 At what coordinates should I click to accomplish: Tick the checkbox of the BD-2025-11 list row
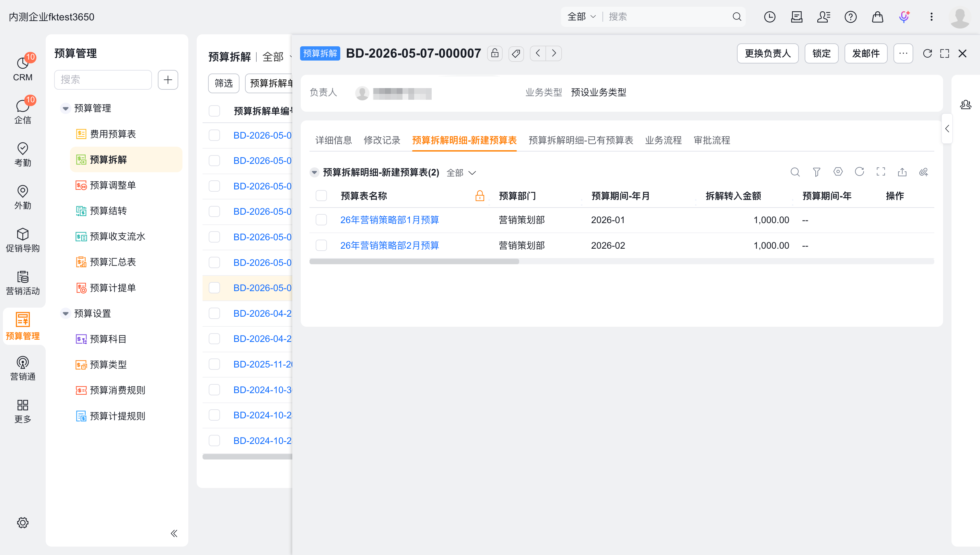(x=215, y=364)
